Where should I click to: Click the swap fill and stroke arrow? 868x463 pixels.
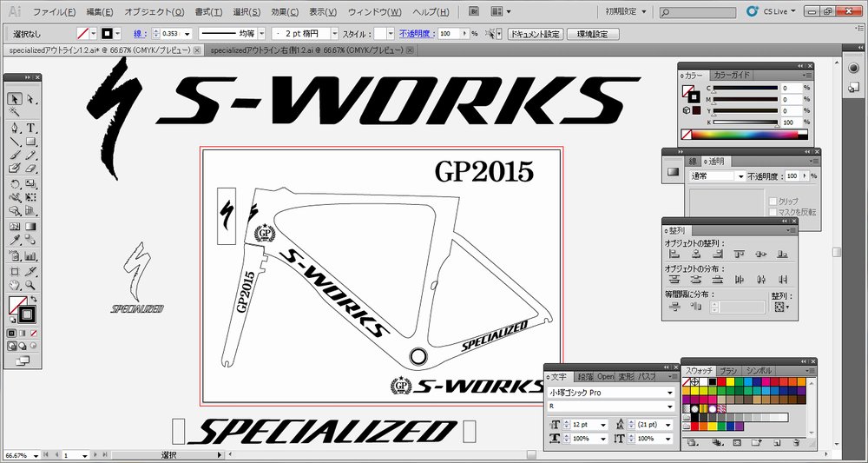point(34,299)
